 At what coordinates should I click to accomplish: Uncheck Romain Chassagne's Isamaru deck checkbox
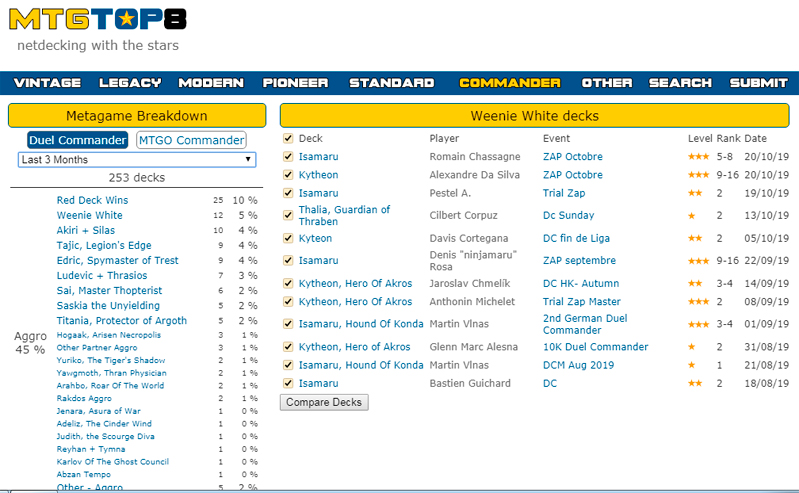click(288, 157)
